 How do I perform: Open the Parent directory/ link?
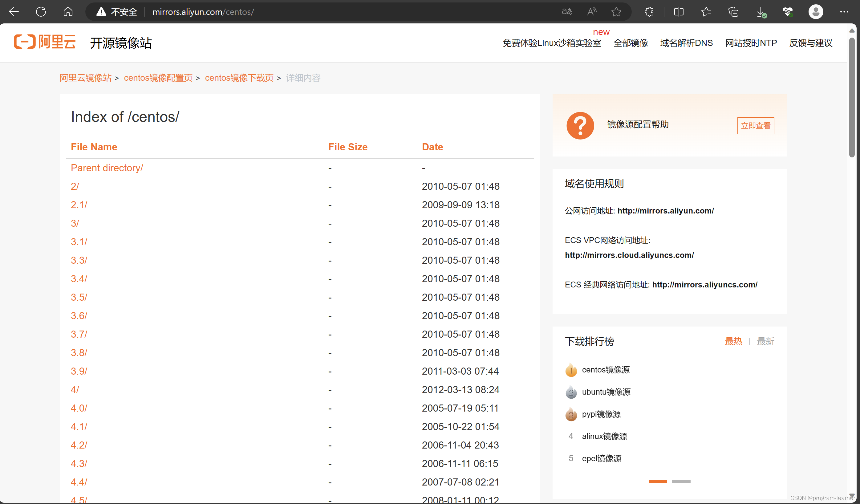(x=107, y=168)
